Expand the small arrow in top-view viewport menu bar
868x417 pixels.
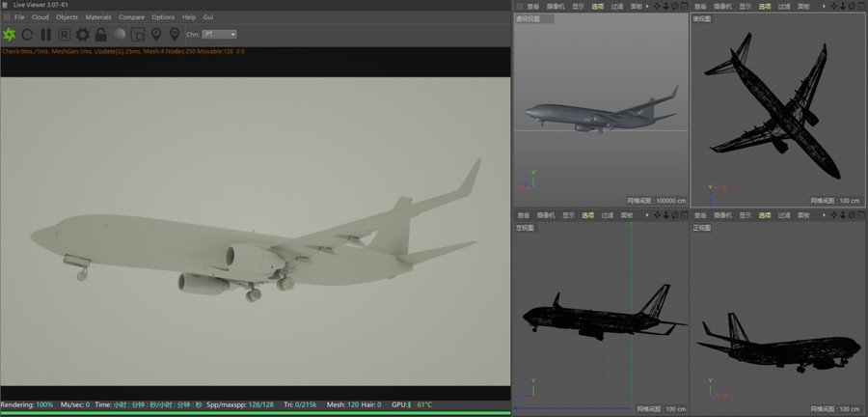[824, 7]
